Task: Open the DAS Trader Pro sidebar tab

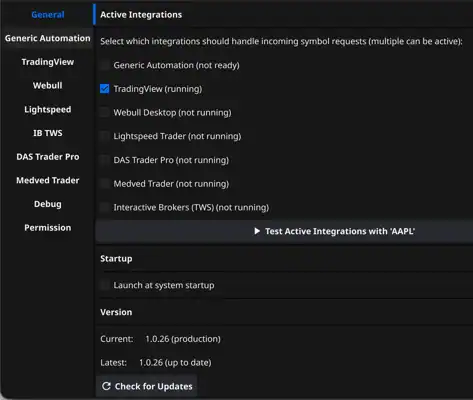Action: (48, 157)
